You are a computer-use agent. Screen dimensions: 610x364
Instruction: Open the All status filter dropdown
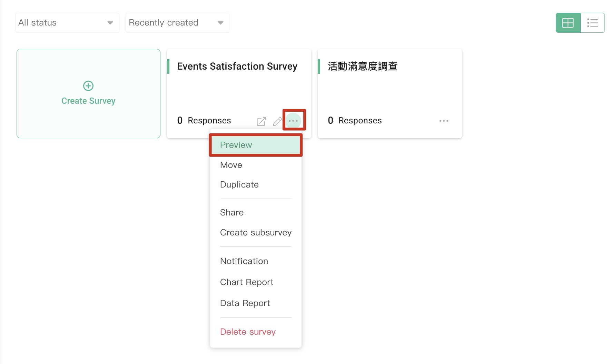pos(67,22)
